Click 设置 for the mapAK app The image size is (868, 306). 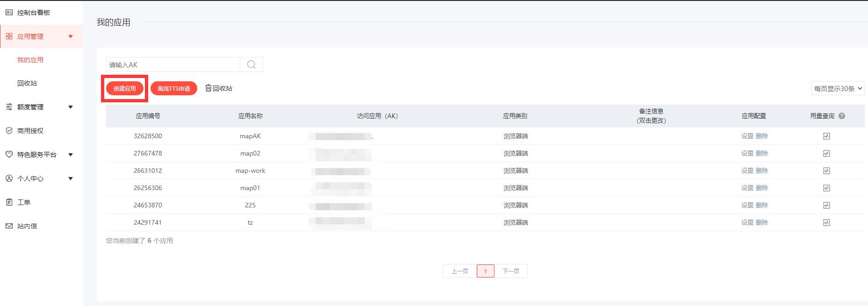(747, 136)
